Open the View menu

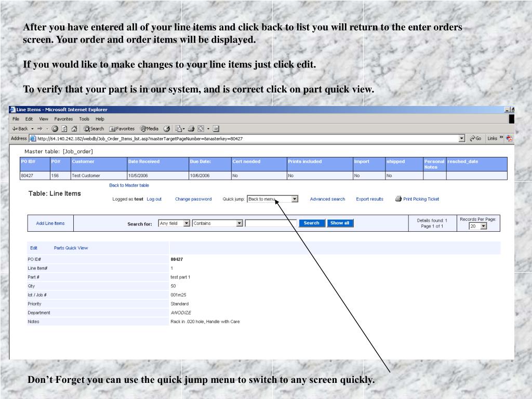point(44,119)
